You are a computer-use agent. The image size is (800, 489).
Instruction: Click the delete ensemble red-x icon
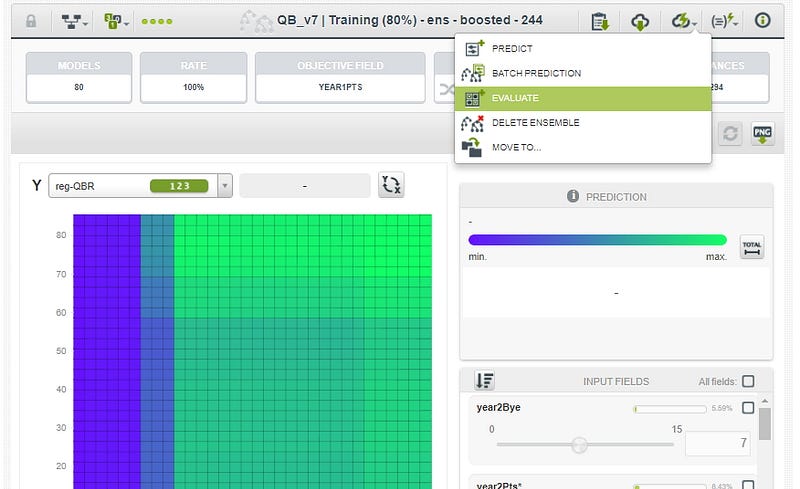472,123
